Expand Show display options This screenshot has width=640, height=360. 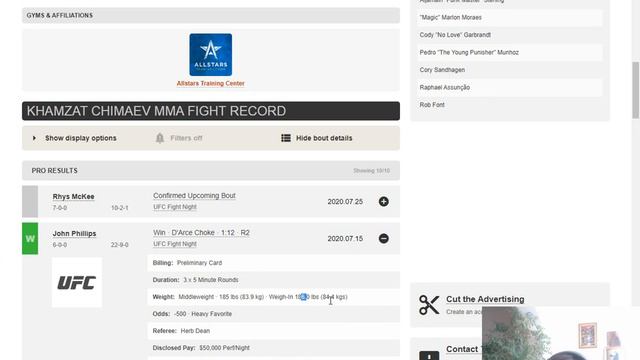pos(81,138)
